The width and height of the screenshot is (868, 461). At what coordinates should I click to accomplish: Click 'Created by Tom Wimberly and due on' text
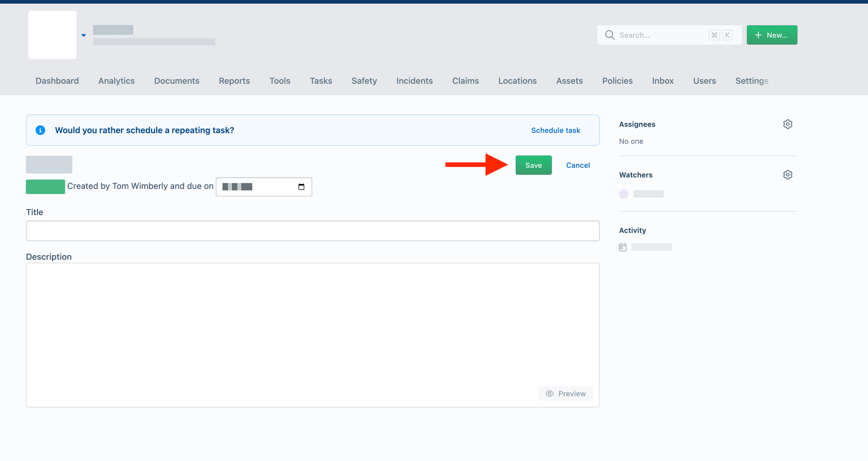(140, 186)
